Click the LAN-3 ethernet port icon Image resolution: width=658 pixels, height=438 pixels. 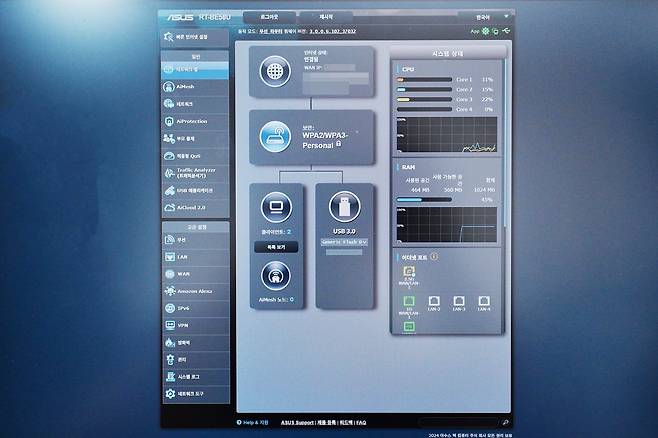coord(459,298)
